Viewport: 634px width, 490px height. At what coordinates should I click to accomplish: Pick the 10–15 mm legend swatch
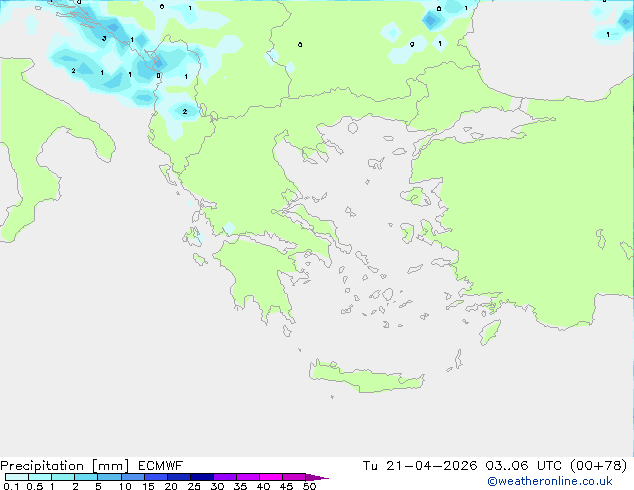tap(132, 477)
